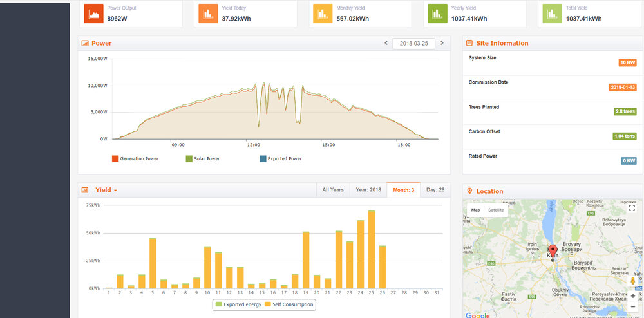The image size is (644, 318).
Task: Switch to the Year: 2018 tab
Action: pos(368,190)
